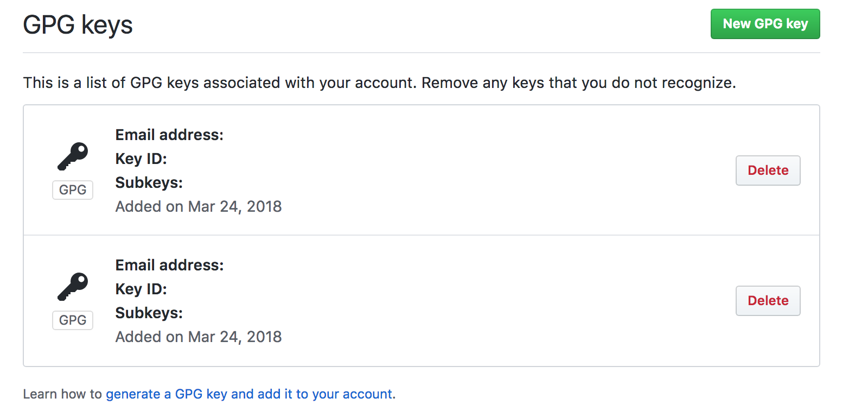The height and width of the screenshot is (417, 868).
Task: Click Subkeys label in second key entry
Action: click(x=149, y=313)
